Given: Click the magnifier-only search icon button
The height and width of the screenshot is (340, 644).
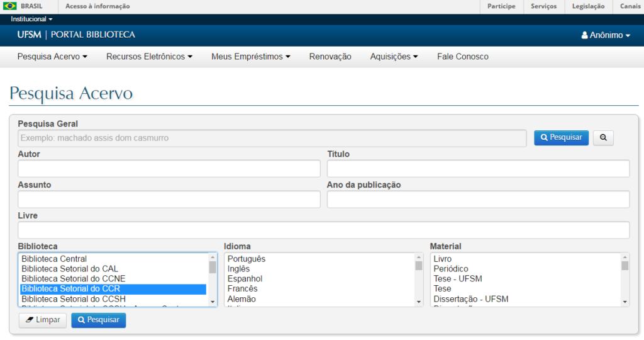Looking at the screenshot, I should [x=602, y=138].
